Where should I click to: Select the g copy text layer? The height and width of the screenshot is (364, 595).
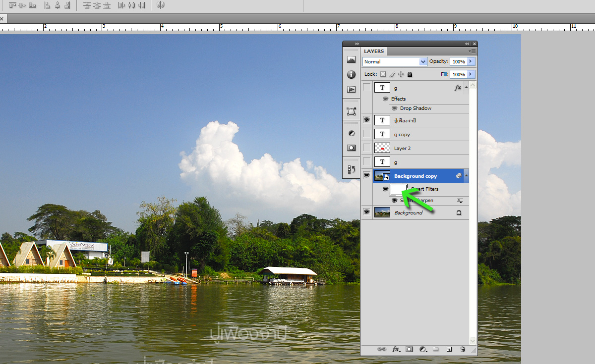(x=416, y=134)
